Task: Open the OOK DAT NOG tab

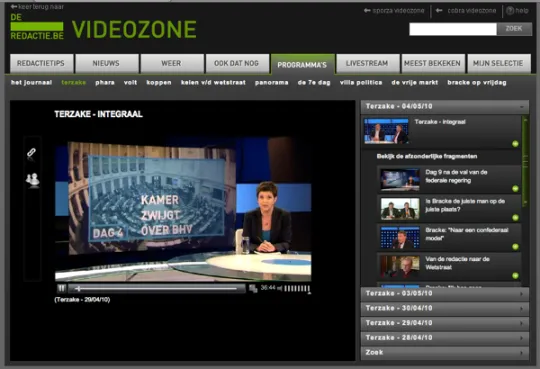Action: click(237, 63)
